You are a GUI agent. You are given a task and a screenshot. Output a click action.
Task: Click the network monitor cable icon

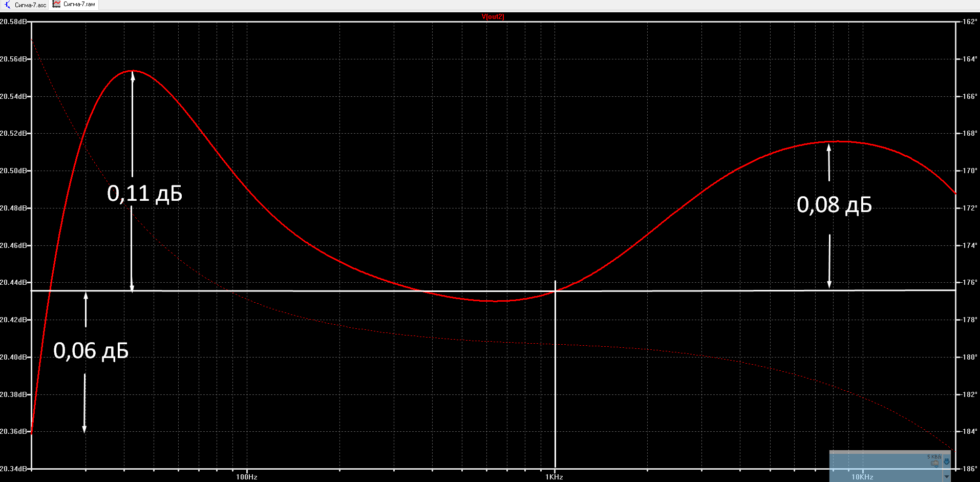[935, 463]
